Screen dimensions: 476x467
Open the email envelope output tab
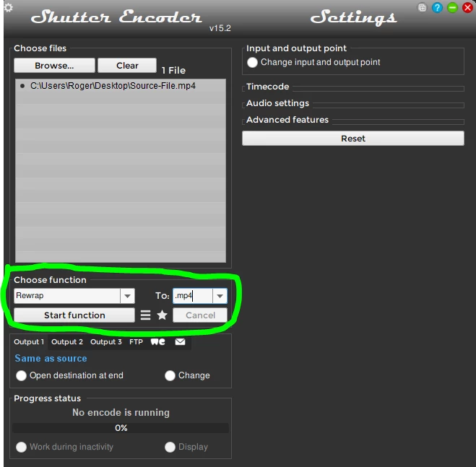point(180,342)
